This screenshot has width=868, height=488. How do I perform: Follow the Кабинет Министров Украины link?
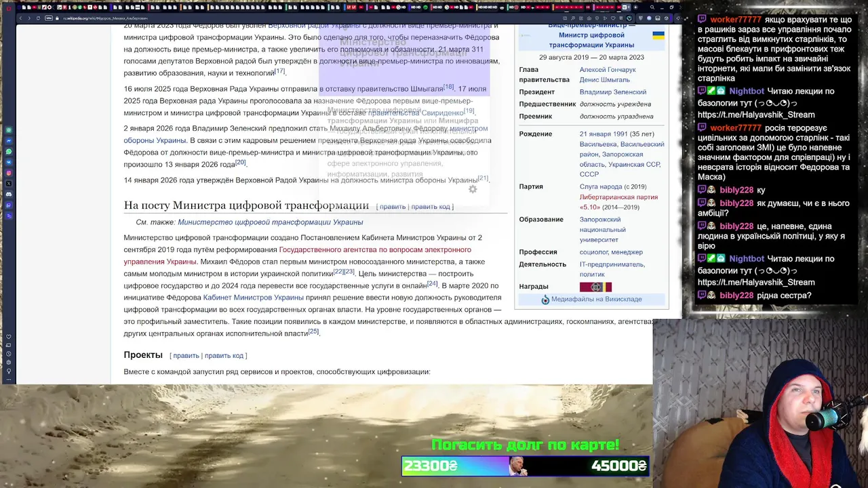253,298
